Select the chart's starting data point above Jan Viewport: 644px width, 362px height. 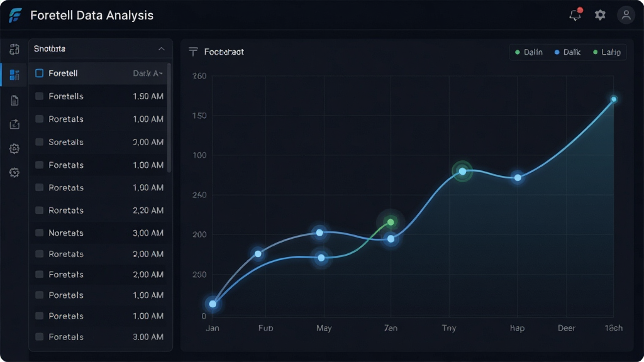pos(213,304)
